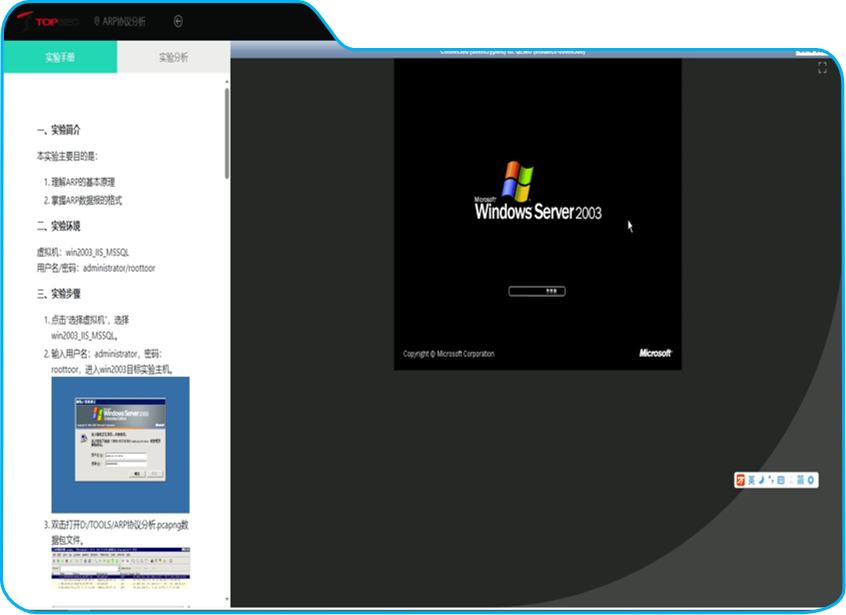Viewport: 846px width, 615px height.
Task: Toggle the 英 English input mode
Action: 751,480
